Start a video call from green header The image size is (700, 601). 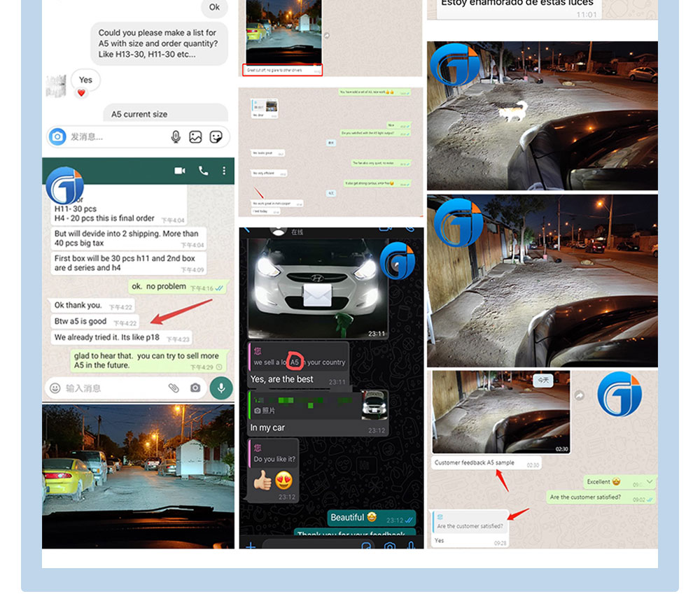[180, 171]
